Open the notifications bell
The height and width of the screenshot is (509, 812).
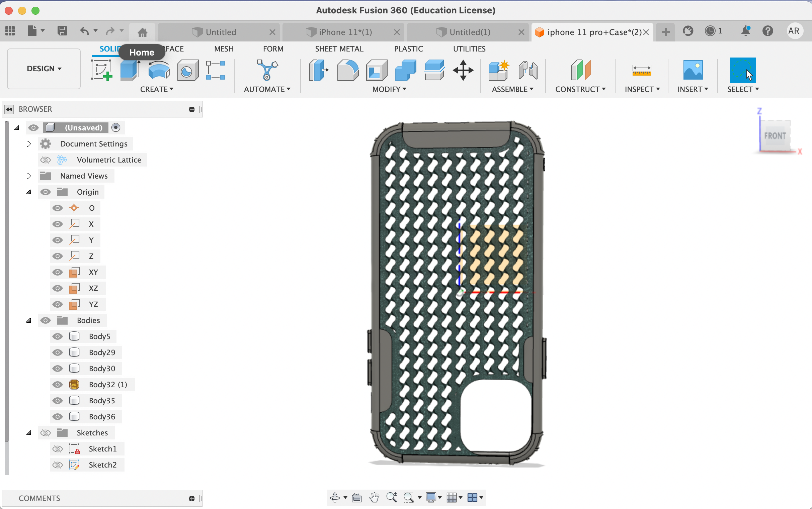[x=746, y=31]
